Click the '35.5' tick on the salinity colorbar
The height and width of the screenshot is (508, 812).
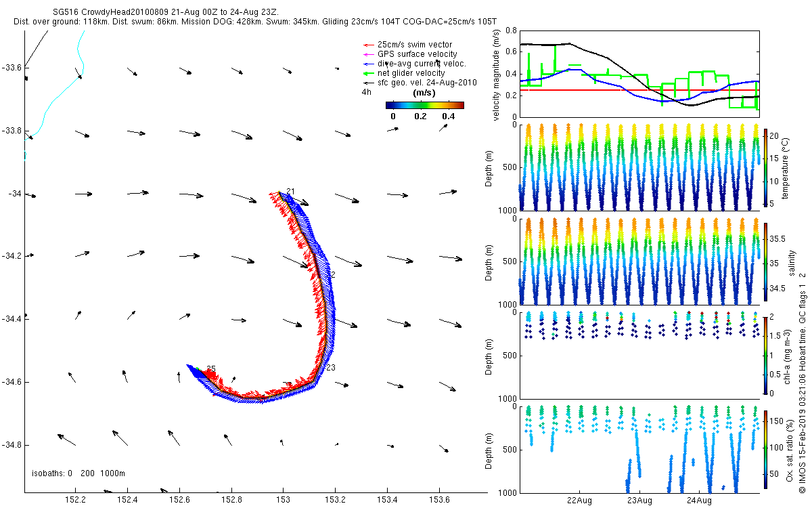point(777,239)
